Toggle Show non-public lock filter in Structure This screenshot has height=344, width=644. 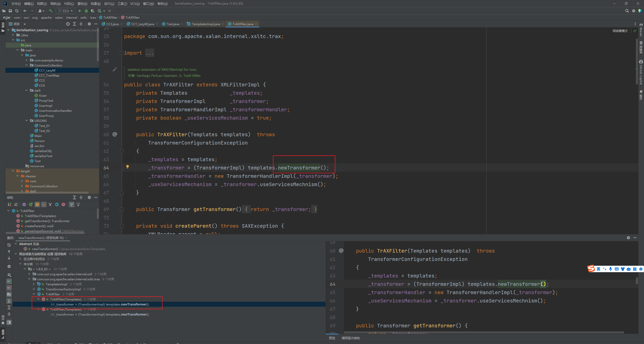pyautogui.click(x=44, y=204)
